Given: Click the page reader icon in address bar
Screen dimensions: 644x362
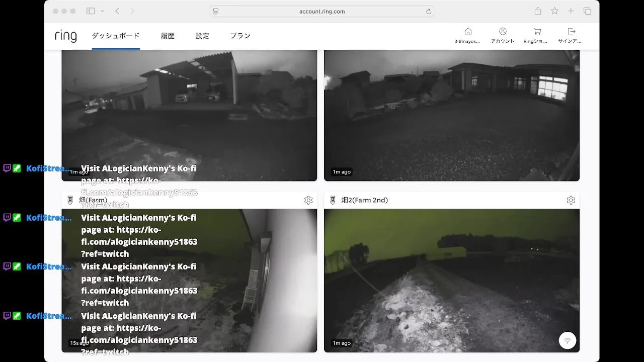Looking at the screenshot, I should click(216, 11).
